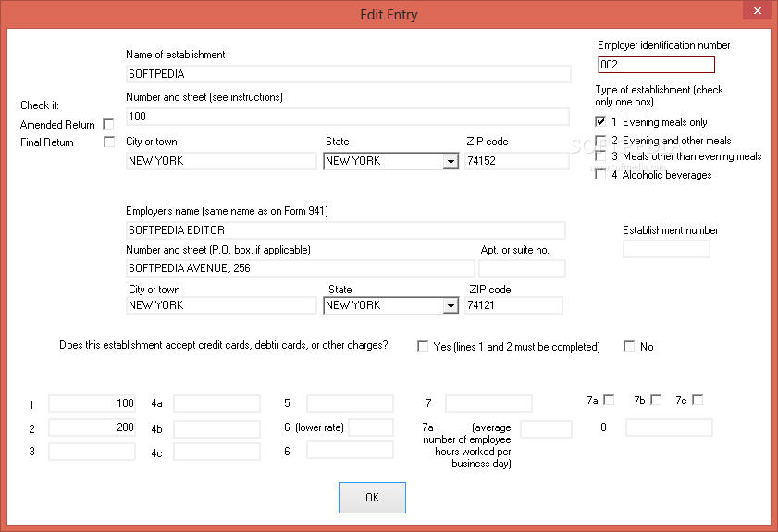778x532 pixels.
Task: Edit the Name of establishment field
Action: click(x=349, y=74)
